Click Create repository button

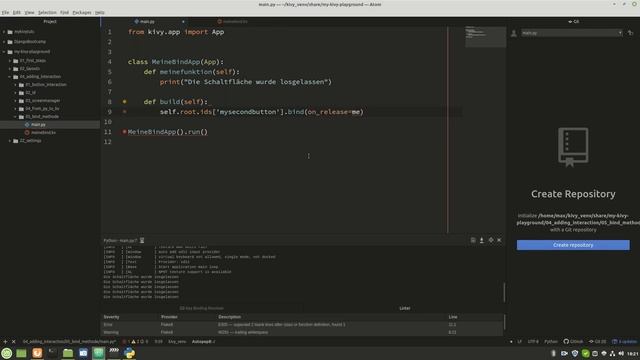pyautogui.click(x=573, y=245)
